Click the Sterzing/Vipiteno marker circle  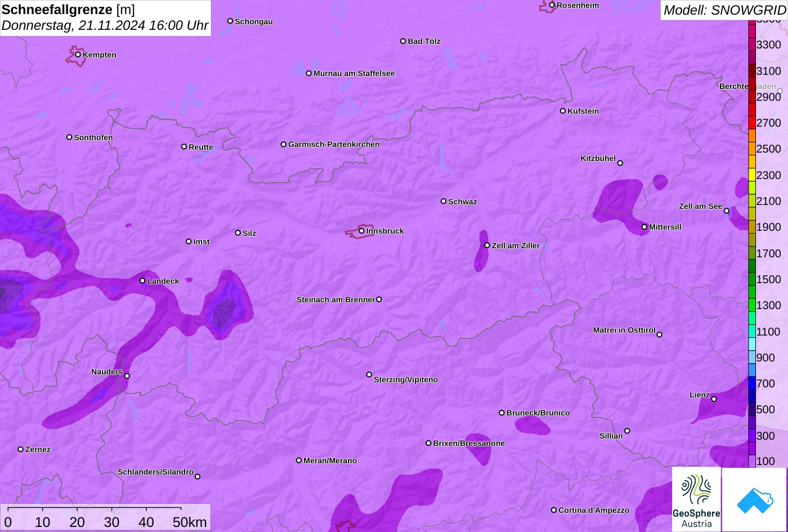pos(369,374)
